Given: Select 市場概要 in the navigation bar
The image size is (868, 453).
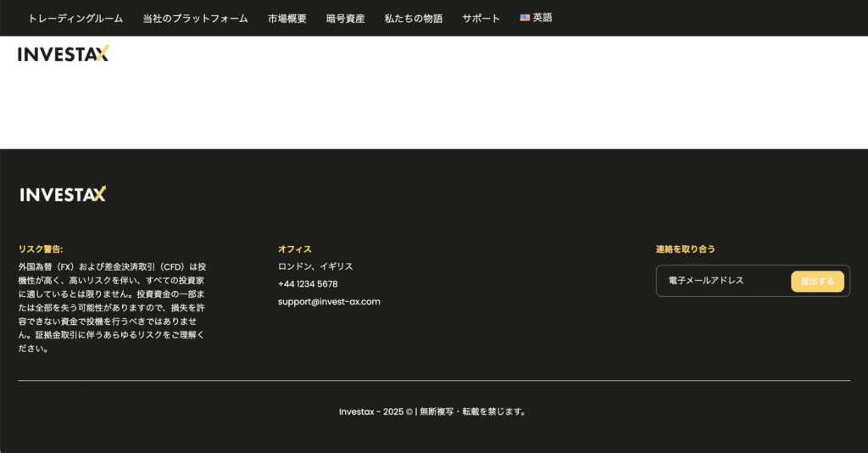Looking at the screenshot, I should [287, 18].
